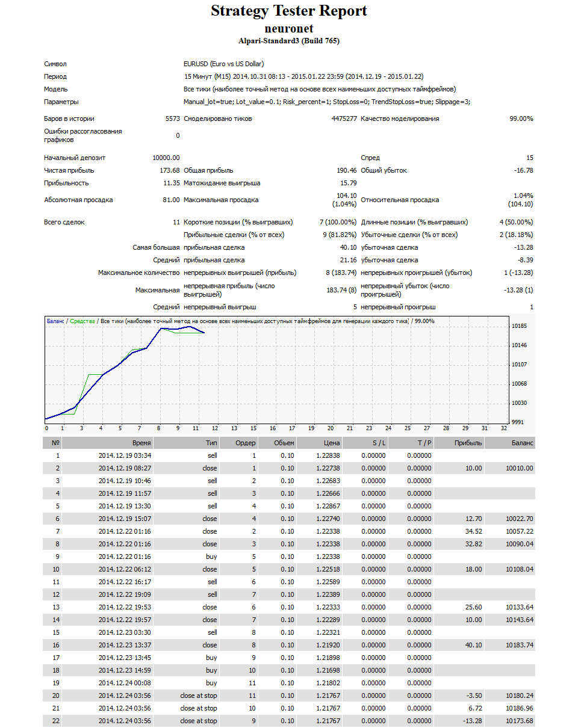Select the neuronet expert name heading
578x728 pixels.
(x=289, y=28)
